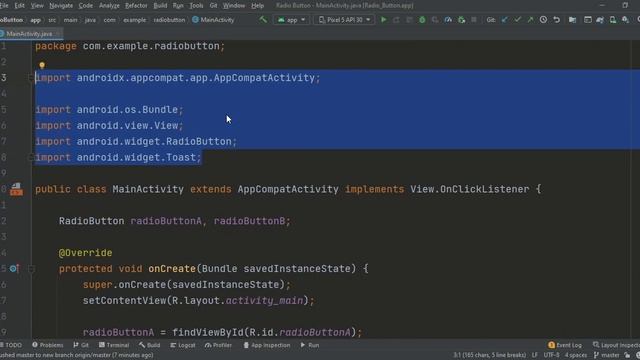Open the Navigate menu
Screen dimensions: 640x360
click(61, 6)
